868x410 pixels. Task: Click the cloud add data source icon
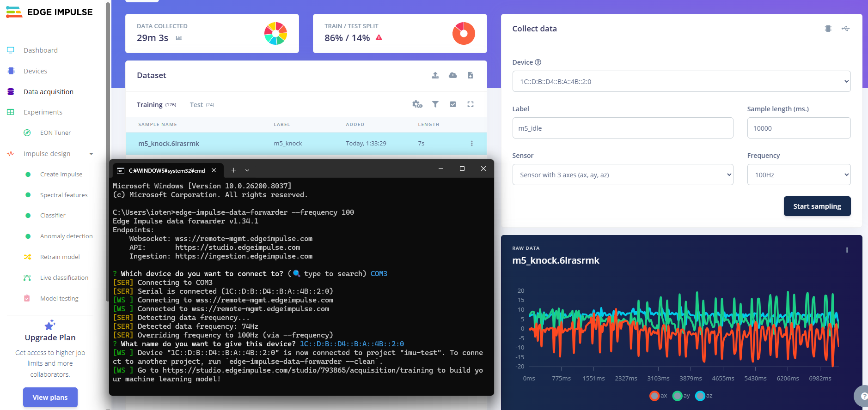452,75
